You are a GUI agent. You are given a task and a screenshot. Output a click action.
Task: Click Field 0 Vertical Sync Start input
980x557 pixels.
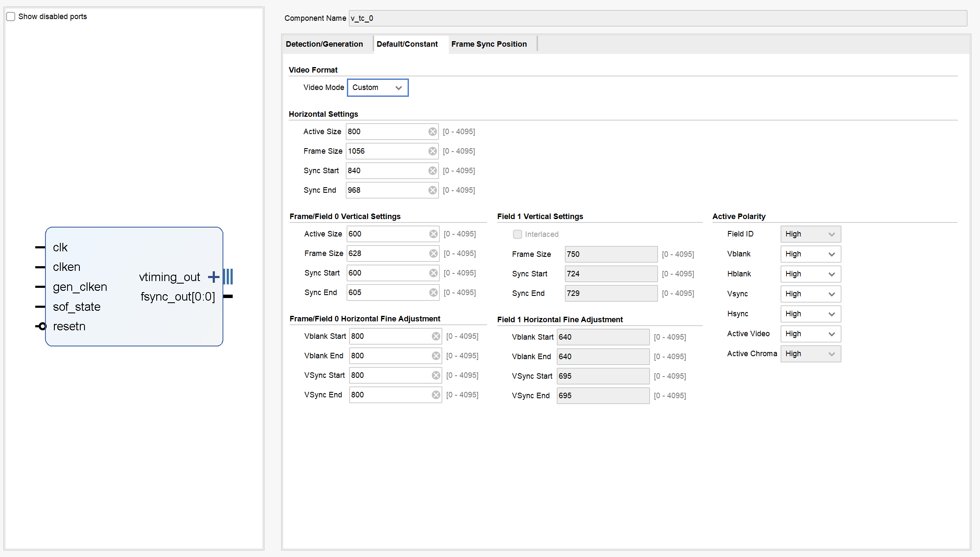tap(393, 273)
